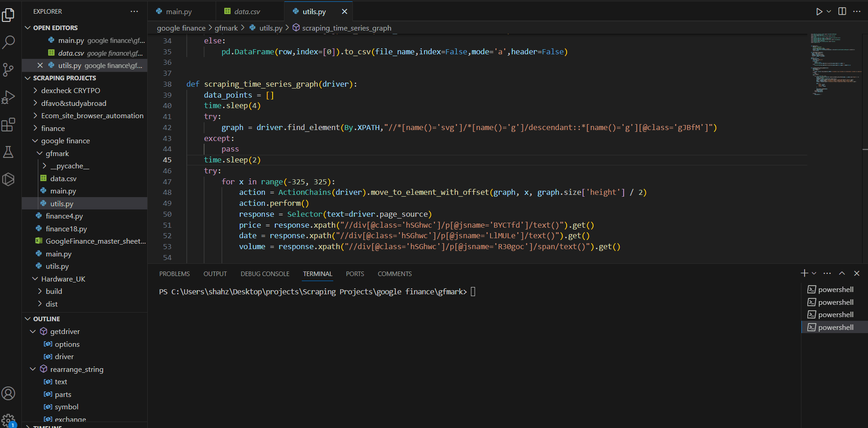
Task: Open data.csv in the gfmark folder
Action: [x=84, y=179]
